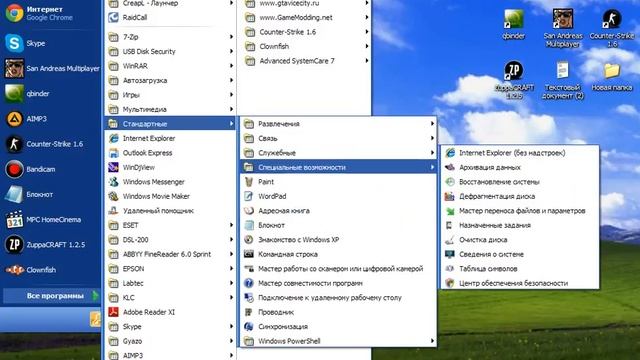This screenshot has width=640, height=360.
Task: Open Adobe Reader XI
Action: 171,312
